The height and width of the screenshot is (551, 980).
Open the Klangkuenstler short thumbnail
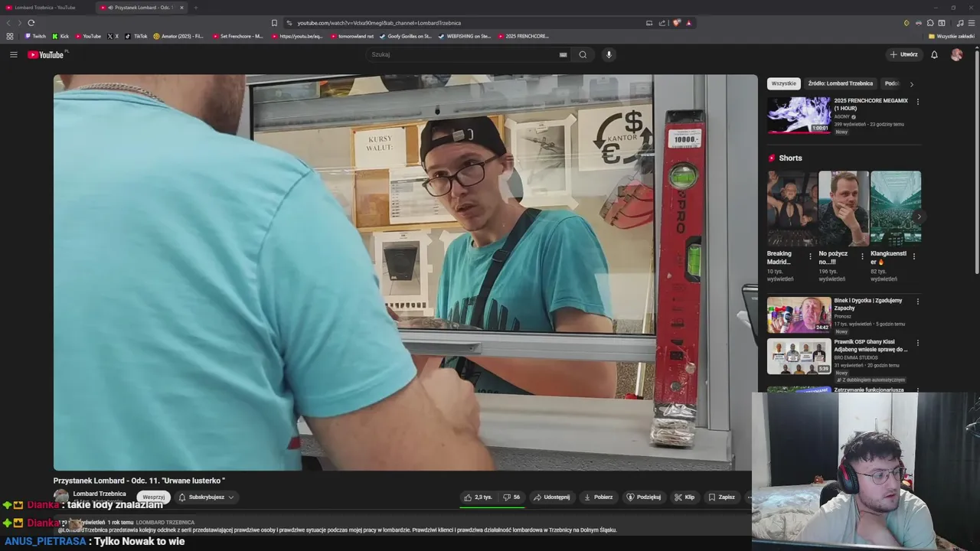[896, 207]
